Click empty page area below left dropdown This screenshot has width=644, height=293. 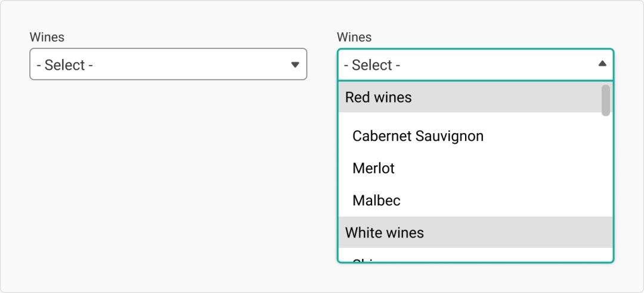click(167, 179)
